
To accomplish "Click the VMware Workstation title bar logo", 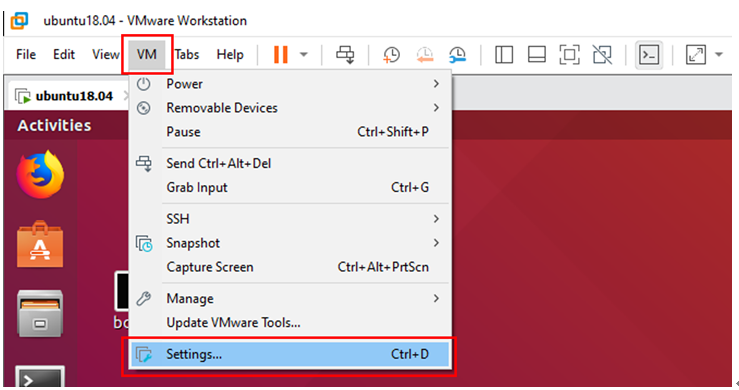I will click(x=20, y=21).
